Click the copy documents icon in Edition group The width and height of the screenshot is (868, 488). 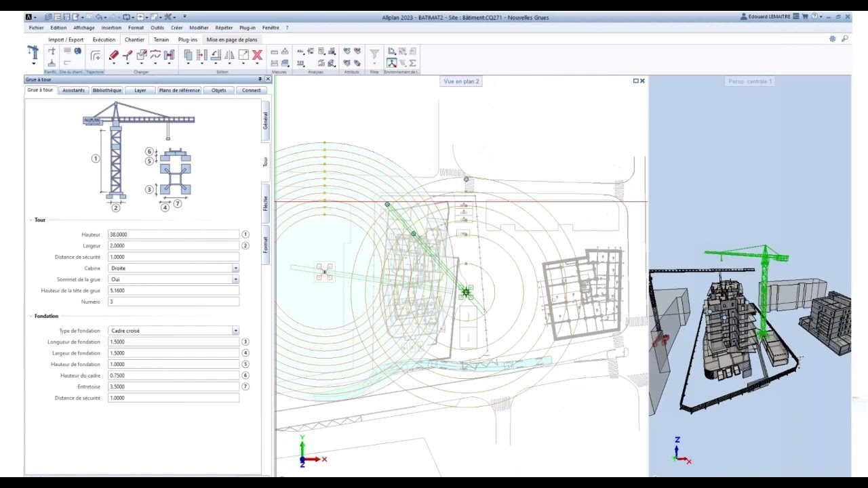pos(189,55)
